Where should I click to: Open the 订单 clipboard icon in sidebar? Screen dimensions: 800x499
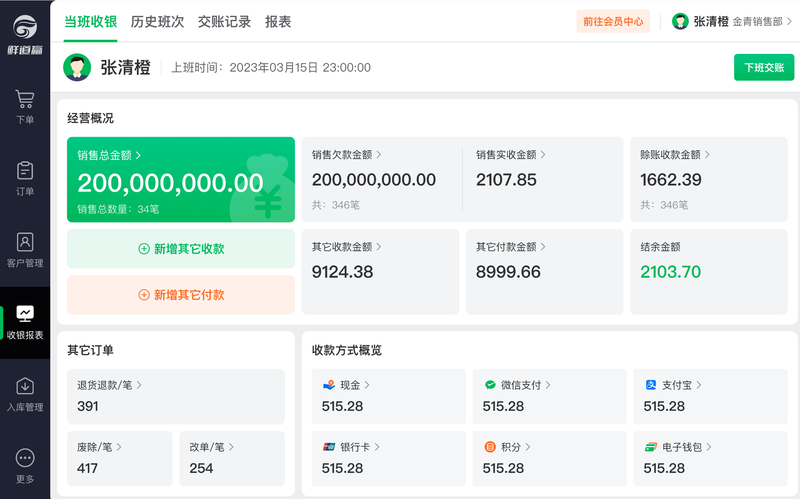click(x=24, y=170)
